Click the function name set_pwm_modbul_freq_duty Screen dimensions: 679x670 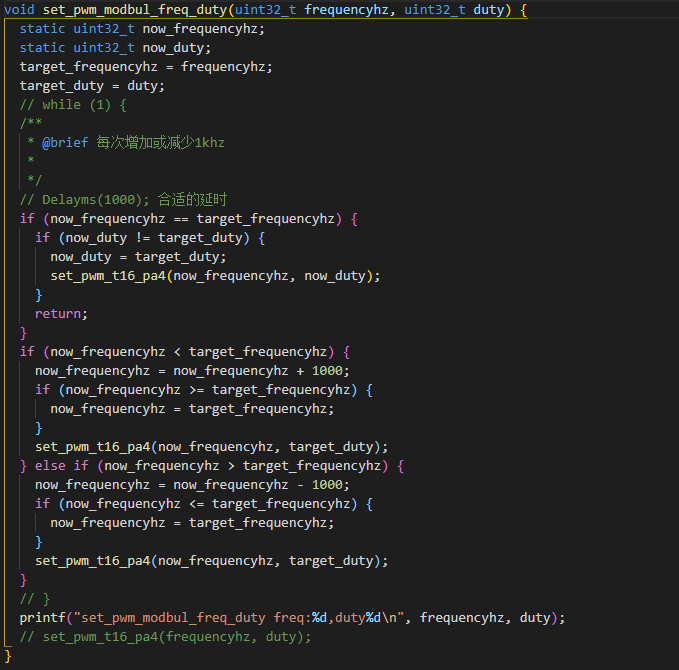pyautogui.click(x=135, y=10)
